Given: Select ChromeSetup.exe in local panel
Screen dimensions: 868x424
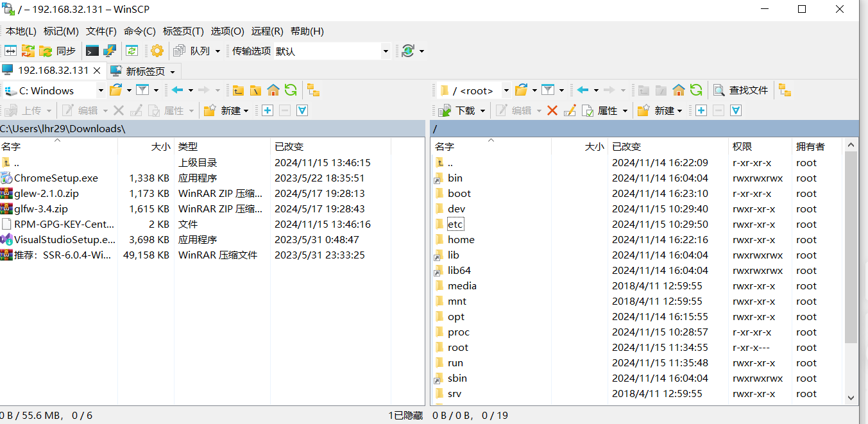Looking at the screenshot, I should click(x=56, y=178).
